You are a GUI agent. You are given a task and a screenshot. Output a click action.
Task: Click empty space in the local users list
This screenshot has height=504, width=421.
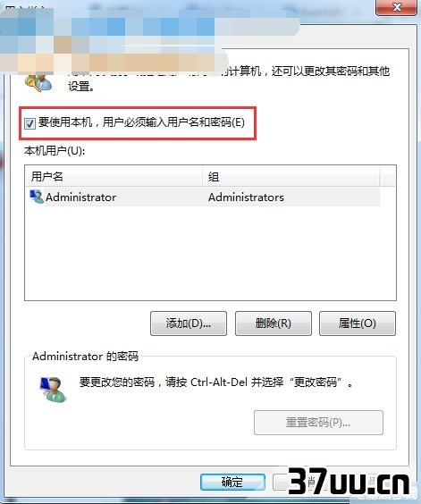pyautogui.click(x=210, y=254)
